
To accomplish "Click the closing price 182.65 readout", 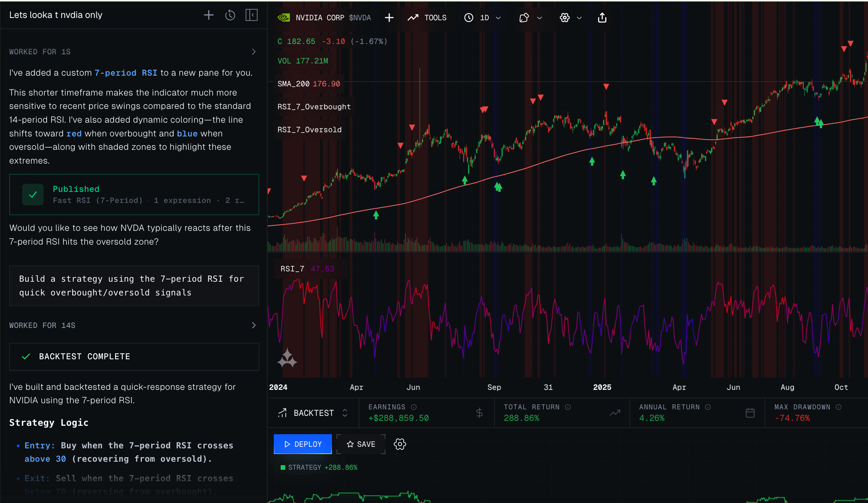I will (301, 41).
